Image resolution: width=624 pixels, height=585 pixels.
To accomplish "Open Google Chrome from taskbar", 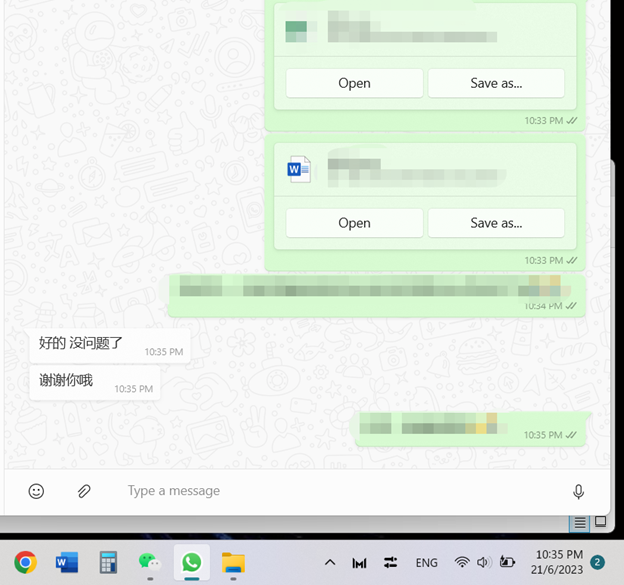I will click(25, 562).
